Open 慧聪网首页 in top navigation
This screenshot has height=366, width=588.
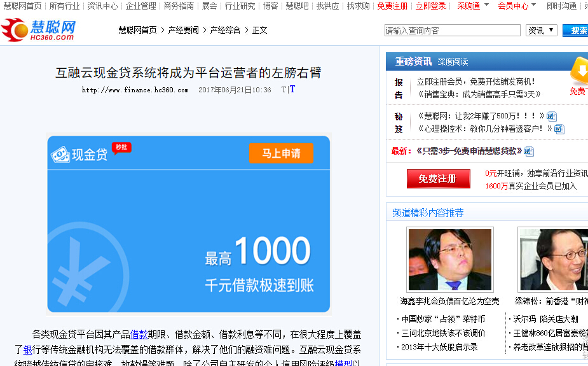coord(22,6)
